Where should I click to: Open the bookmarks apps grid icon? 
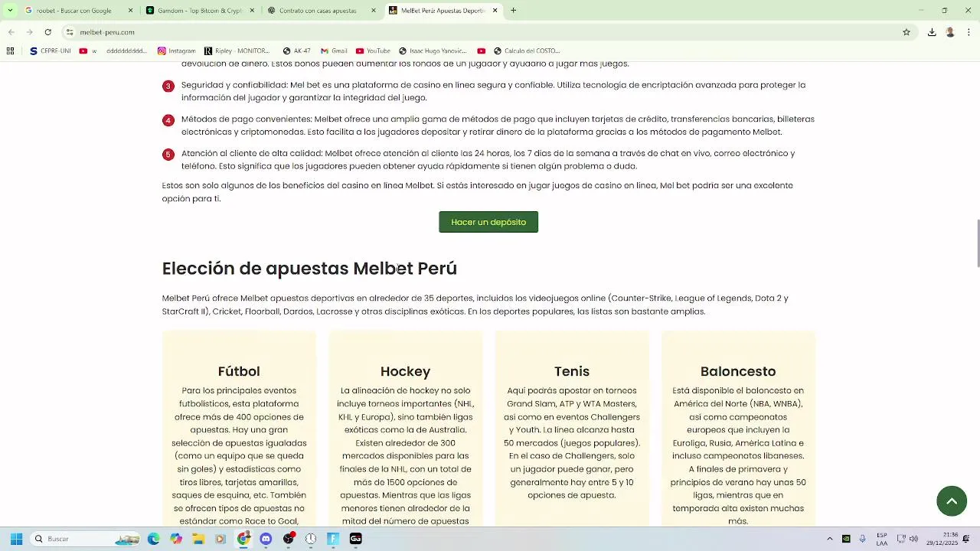10,51
